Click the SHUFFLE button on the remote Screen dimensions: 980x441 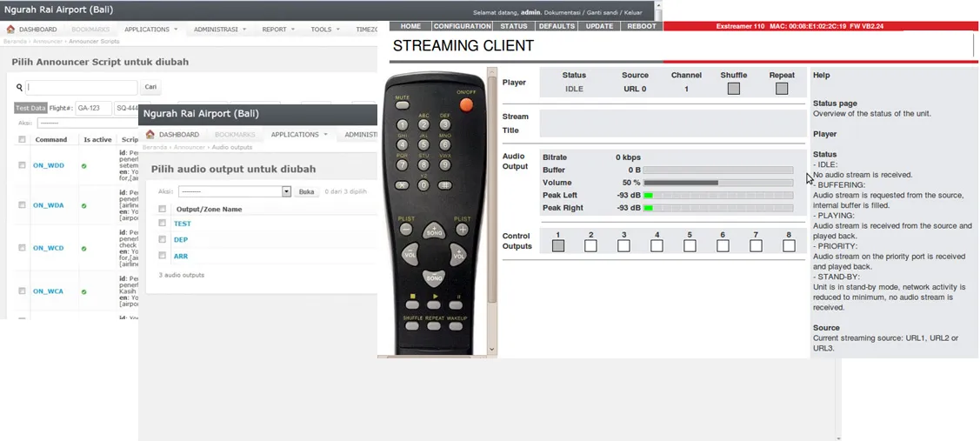coord(412,326)
